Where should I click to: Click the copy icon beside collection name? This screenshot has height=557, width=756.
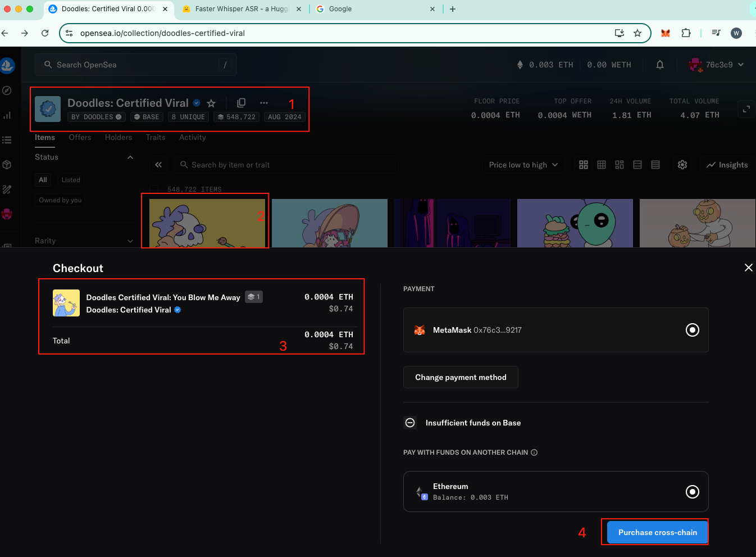click(x=242, y=103)
